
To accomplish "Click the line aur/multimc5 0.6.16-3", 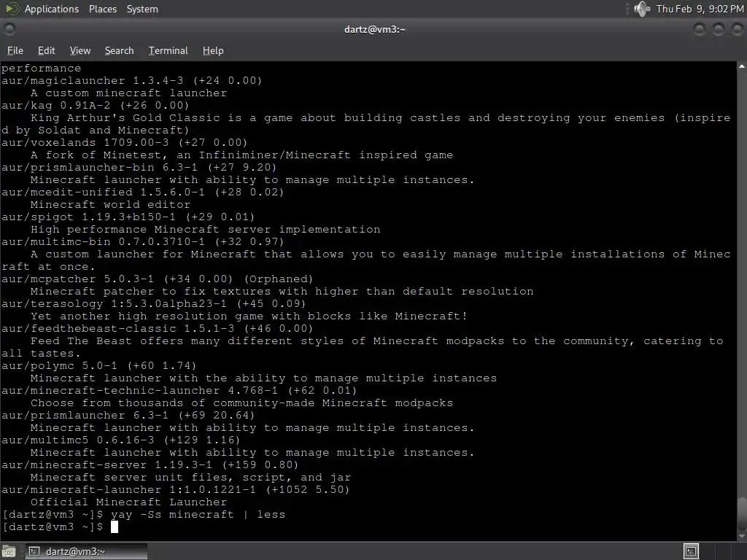I will point(120,440).
